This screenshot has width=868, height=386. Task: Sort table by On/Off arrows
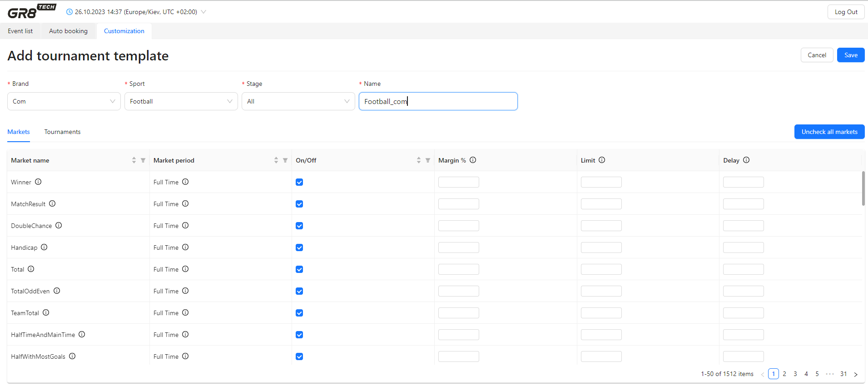point(419,160)
